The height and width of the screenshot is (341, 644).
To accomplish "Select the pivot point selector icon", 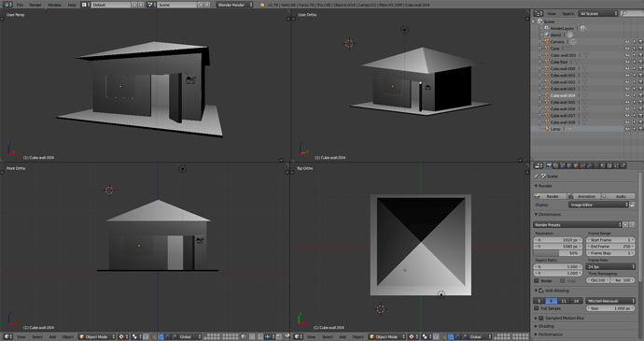I will 121,336.
